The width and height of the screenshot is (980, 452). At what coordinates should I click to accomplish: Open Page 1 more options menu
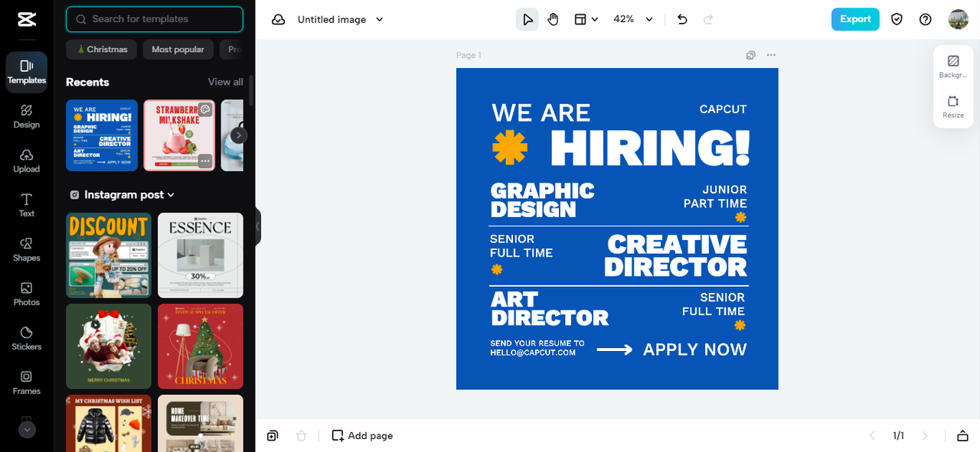(x=771, y=55)
